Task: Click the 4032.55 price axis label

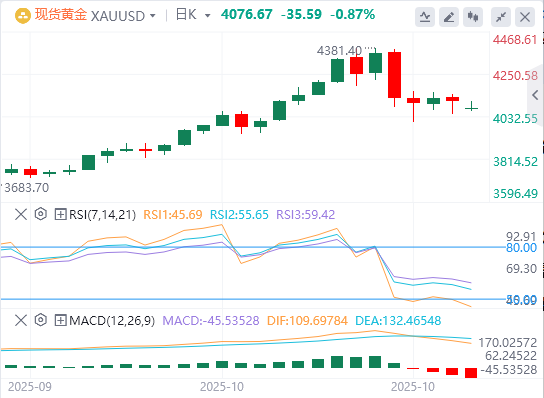Action: [x=515, y=119]
